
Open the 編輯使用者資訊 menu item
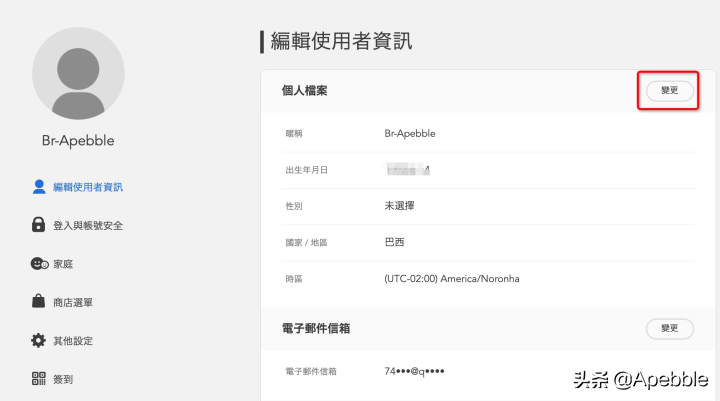88,187
